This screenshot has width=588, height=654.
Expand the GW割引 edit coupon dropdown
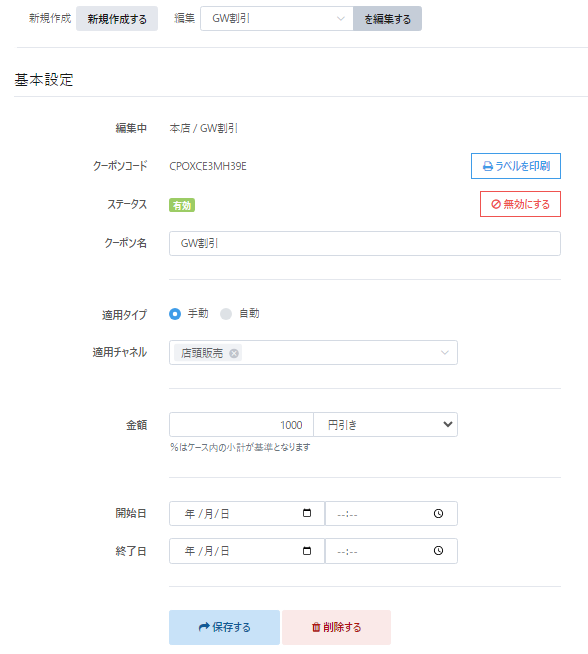coord(277,18)
